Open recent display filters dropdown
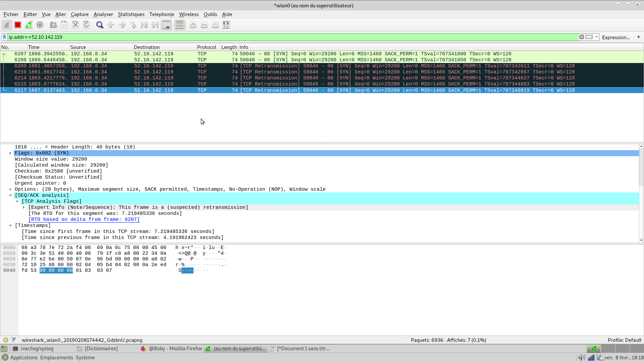 [x=597, y=37]
